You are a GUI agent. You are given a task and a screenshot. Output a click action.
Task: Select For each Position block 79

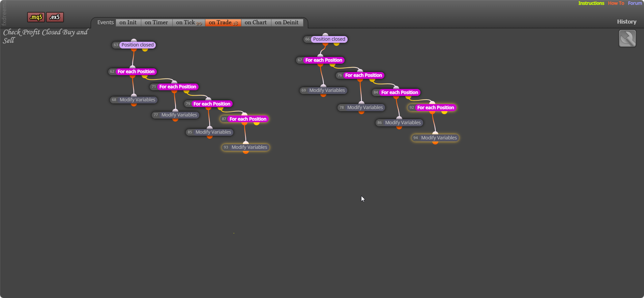pos(208,104)
